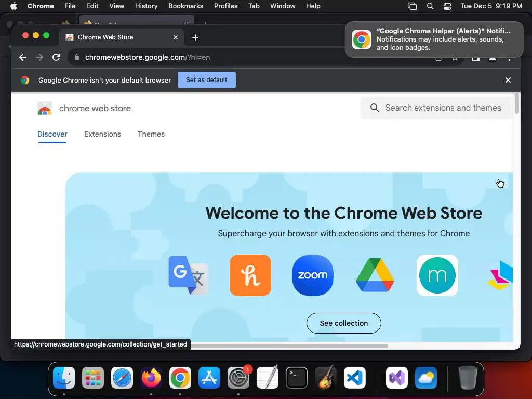Open Safari from the dock

(122, 378)
